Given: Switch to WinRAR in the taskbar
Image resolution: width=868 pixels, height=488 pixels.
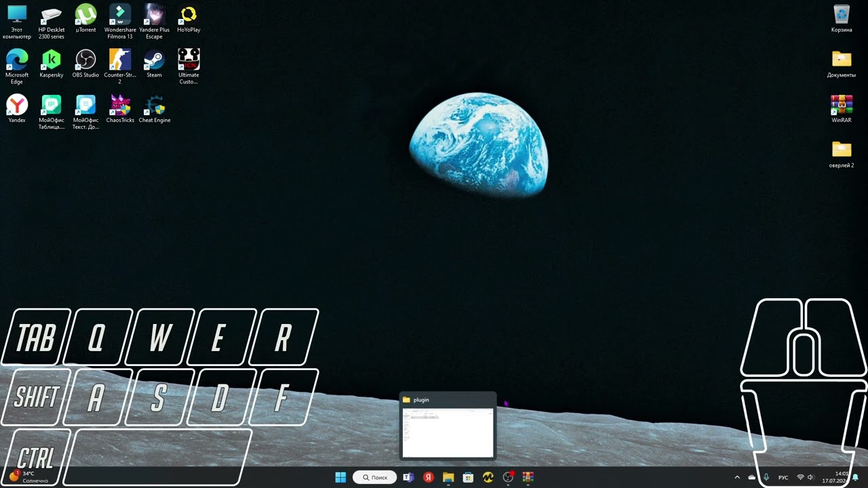Looking at the screenshot, I should coord(528,477).
